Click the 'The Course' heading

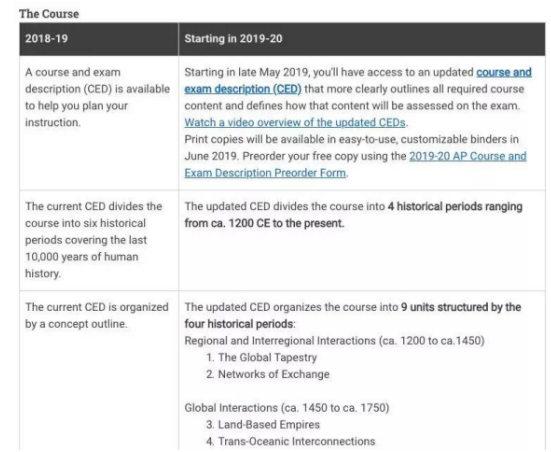[49, 14]
